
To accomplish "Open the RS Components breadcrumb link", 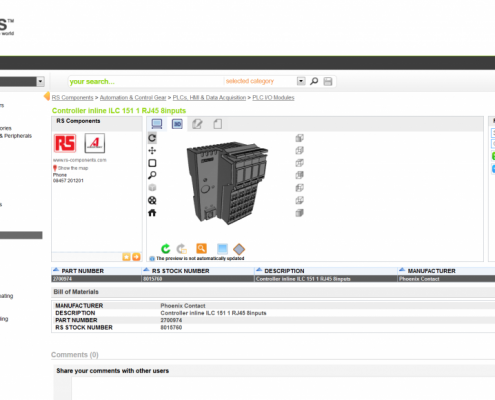I will click(72, 97).
